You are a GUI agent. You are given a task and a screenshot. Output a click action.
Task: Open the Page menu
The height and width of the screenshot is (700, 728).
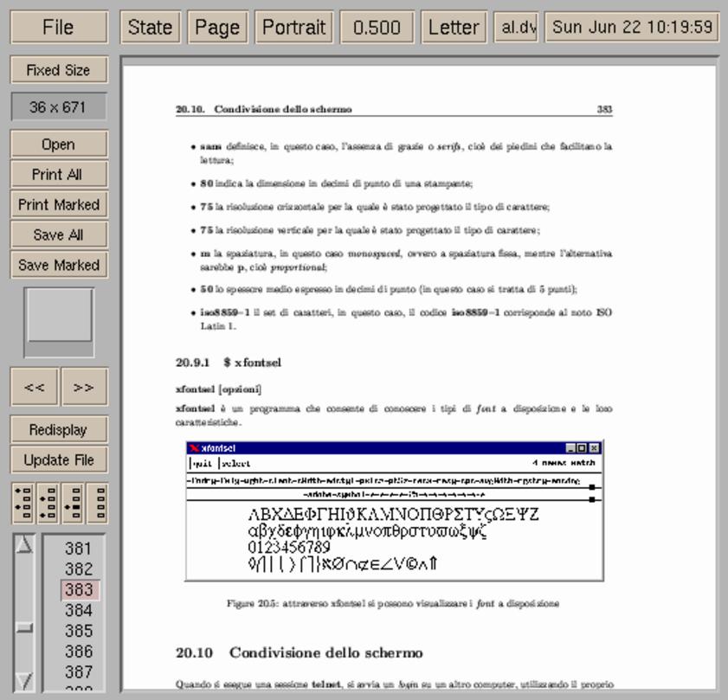coord(217,28)
